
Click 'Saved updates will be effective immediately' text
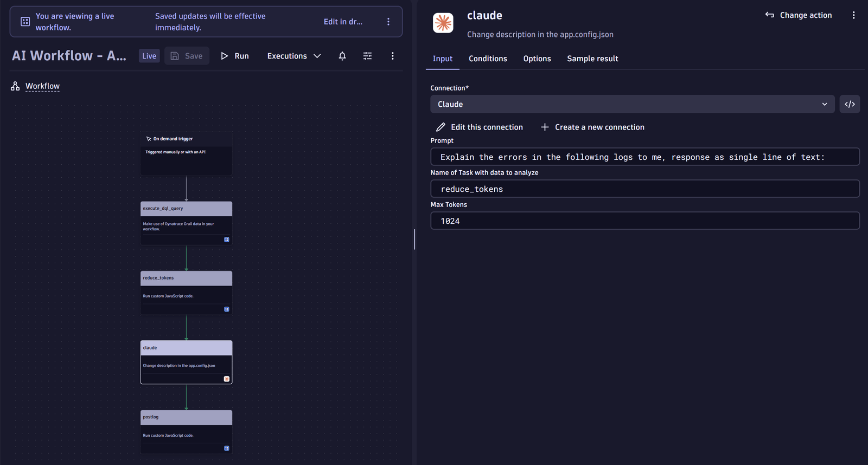pyautogui.click(x=210, y=22)
